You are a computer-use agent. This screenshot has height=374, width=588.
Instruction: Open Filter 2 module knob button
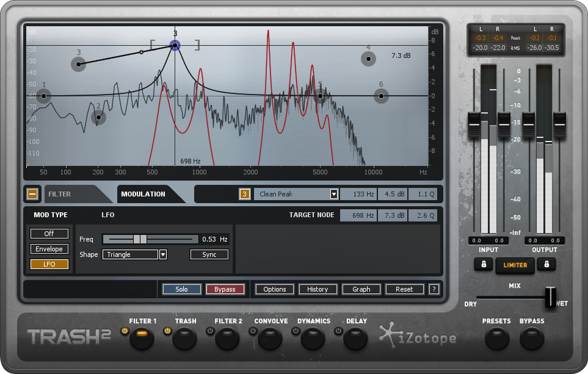click(x=227, y=339)
